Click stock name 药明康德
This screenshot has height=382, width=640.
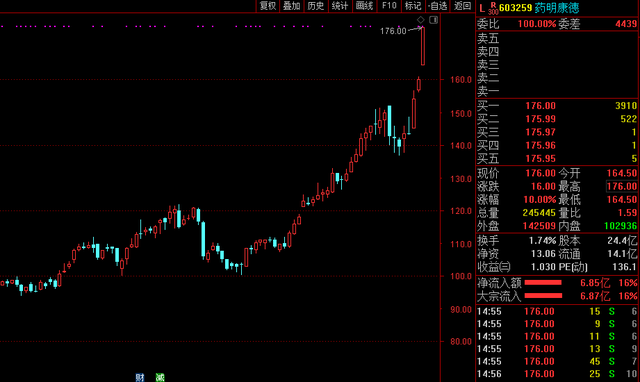[557, 8]
